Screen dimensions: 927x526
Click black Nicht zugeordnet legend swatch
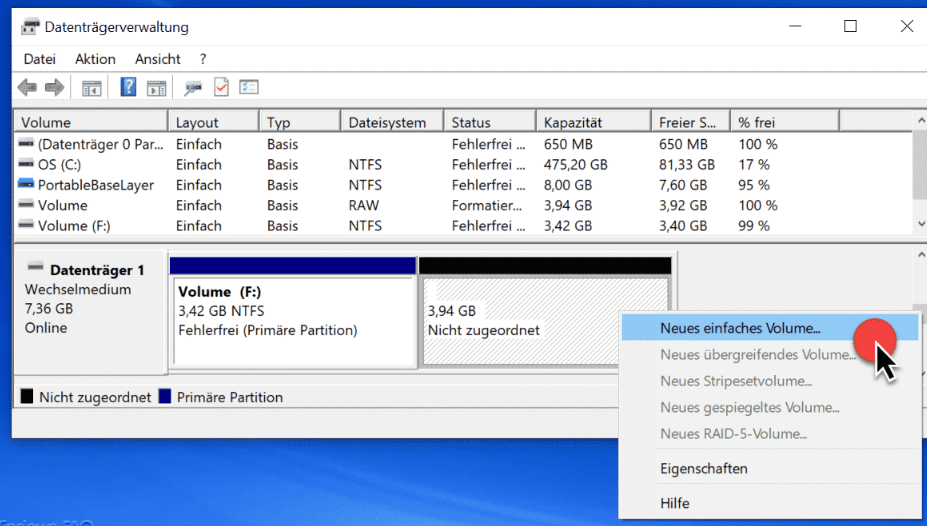click(x=27, y=396)
